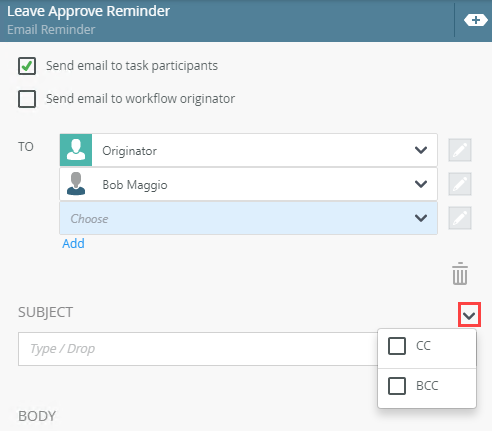Viewport: 492px width, 431px height.
Task: Click the Add recipient link
Action: point(73,244)
